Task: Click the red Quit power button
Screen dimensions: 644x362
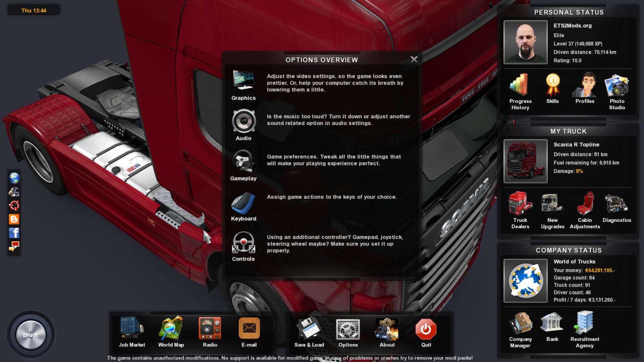Action: click(426, 329)
